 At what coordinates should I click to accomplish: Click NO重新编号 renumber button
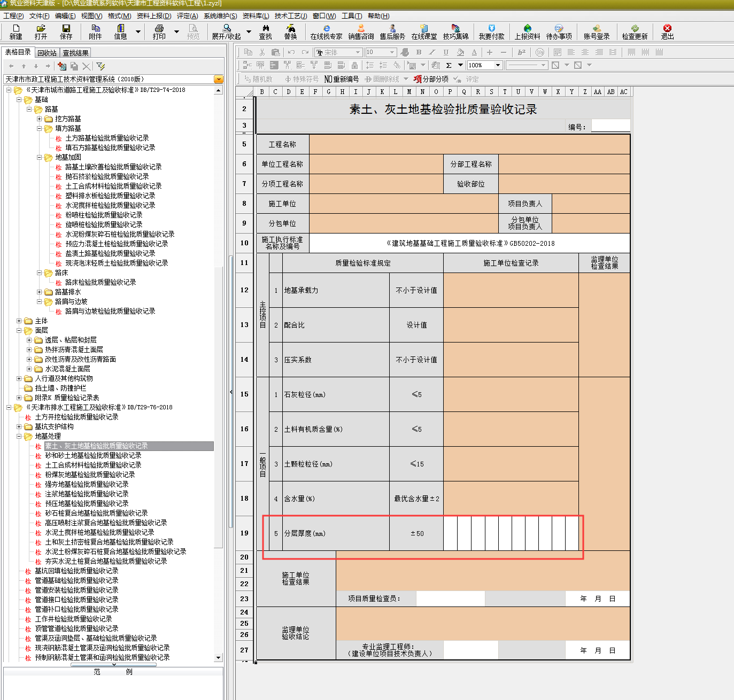click(342, 79)
